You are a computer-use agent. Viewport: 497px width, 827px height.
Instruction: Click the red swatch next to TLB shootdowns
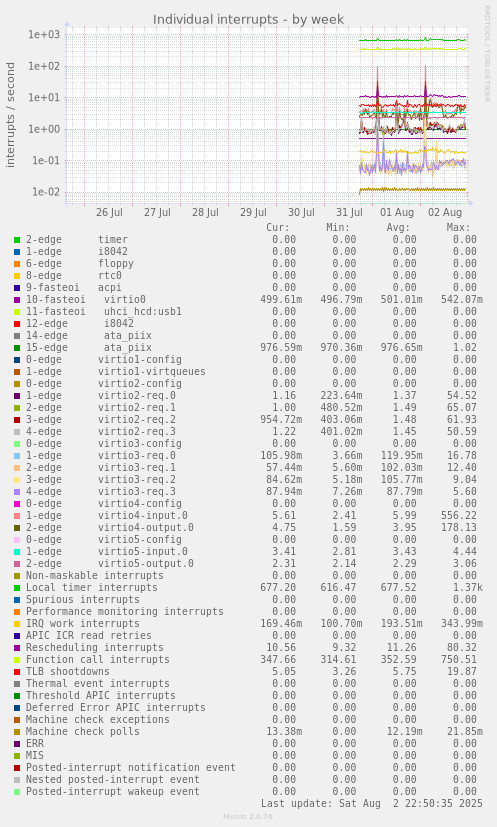[17, 672]
